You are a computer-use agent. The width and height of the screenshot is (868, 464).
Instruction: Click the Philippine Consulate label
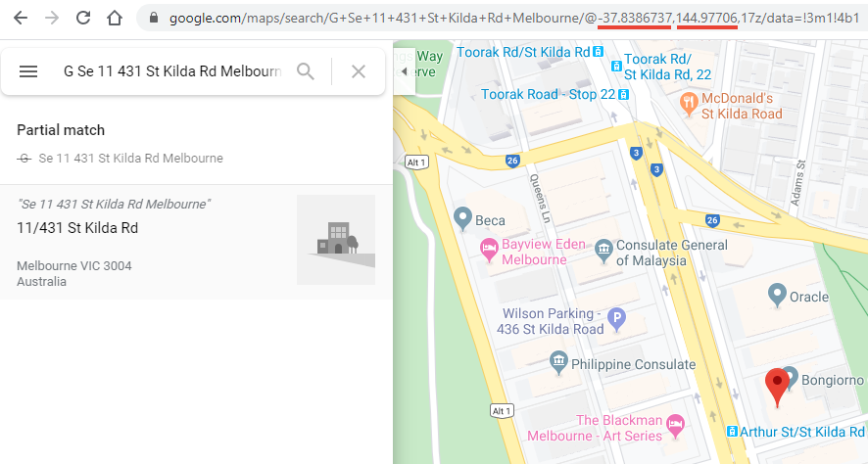[x=633, y=364]
